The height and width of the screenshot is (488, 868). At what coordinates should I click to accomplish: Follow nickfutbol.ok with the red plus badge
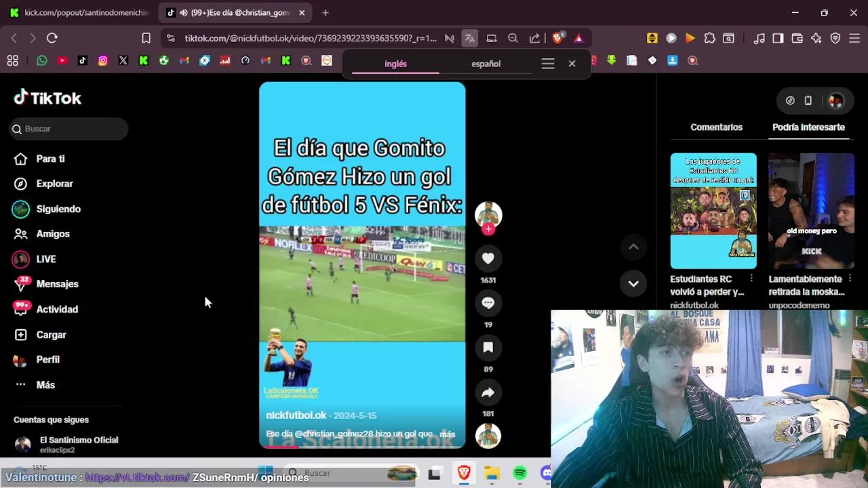point(488,229)
